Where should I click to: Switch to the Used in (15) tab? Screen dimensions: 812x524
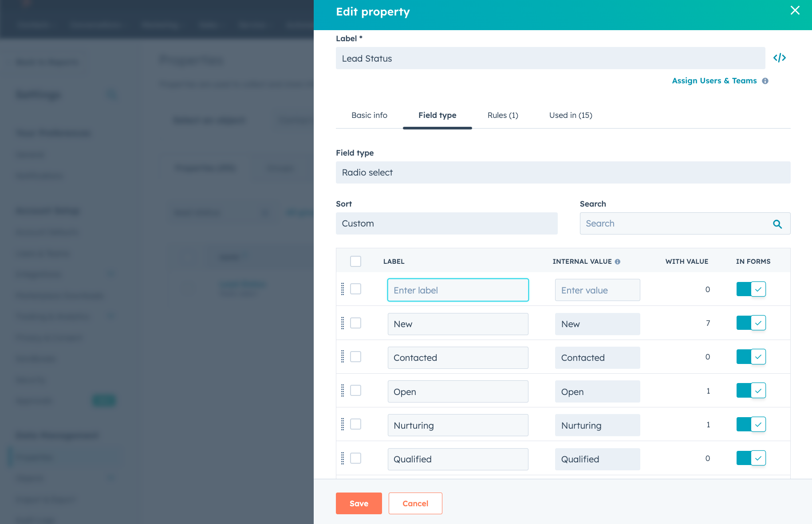(570, 115)
